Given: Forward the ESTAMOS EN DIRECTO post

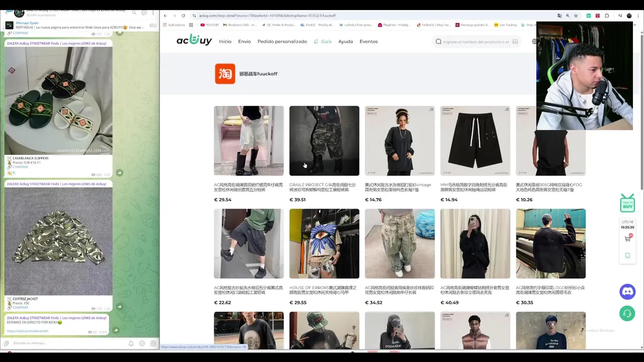Looking at the screenshot, I should point(116,330).
